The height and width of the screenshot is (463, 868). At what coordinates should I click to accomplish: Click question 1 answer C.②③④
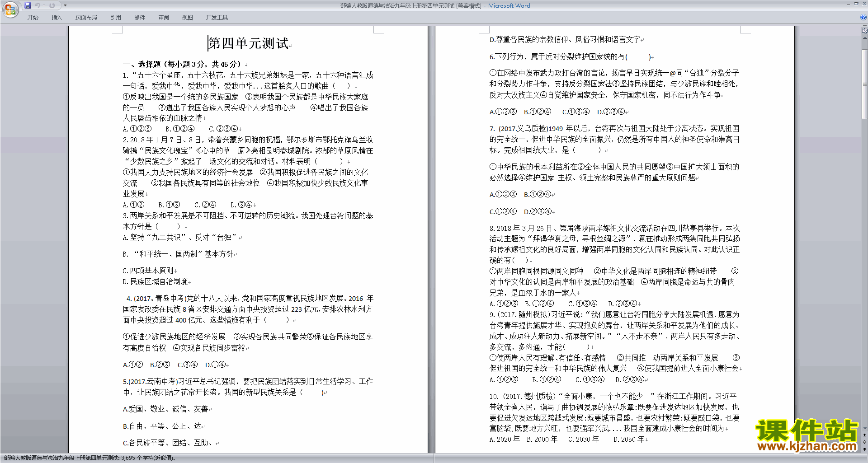(223, 129)
